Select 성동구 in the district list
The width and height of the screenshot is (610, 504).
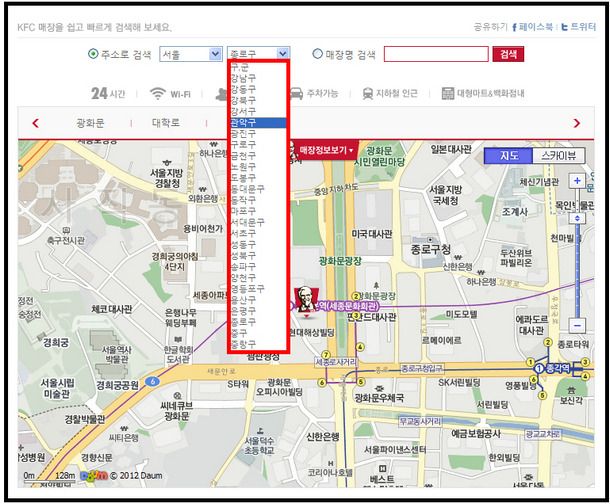click(x=258, y=244)
